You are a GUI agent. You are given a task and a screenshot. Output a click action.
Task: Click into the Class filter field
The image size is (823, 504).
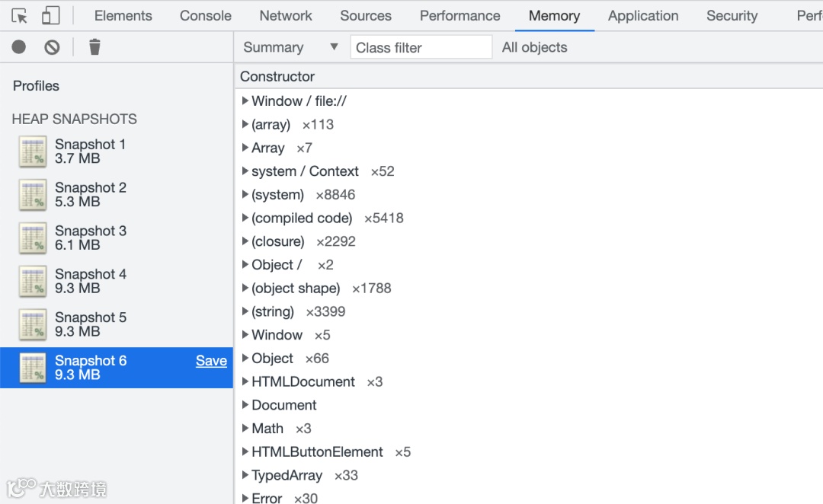pos(421,47)
